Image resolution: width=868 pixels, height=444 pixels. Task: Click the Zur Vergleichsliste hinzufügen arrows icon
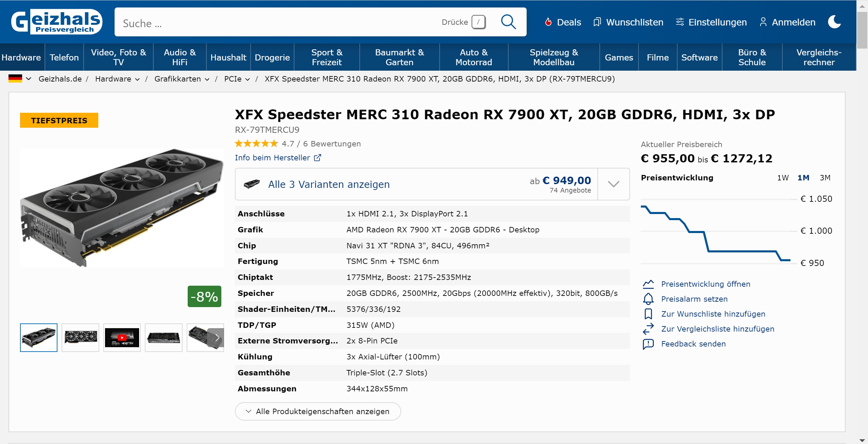tap(648, 329)
